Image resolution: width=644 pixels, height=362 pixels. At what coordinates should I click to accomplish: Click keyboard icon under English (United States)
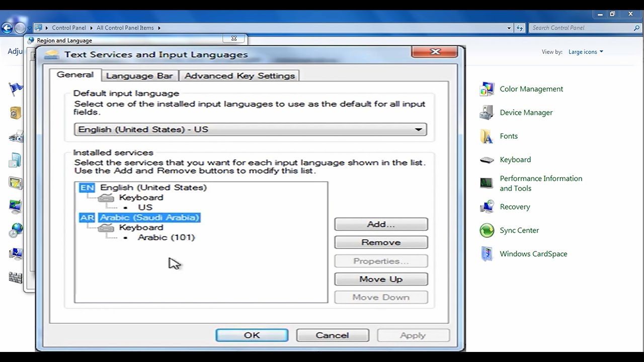tap(106, 198)
